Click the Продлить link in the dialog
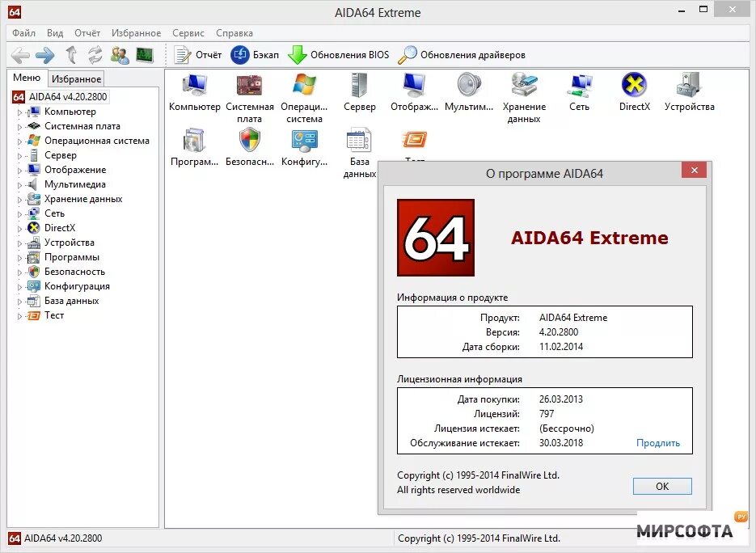756x553 pixels. pos(657,442)
